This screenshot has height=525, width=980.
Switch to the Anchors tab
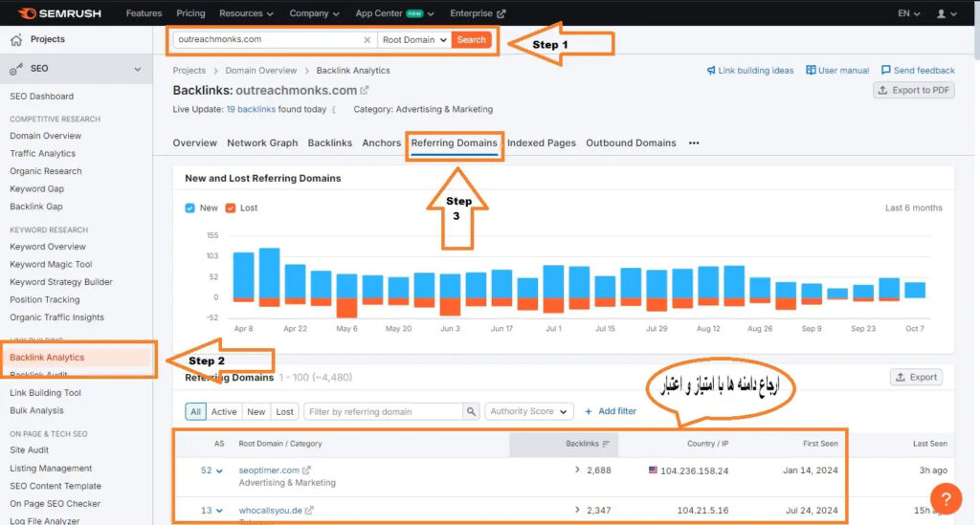(381, 142)
